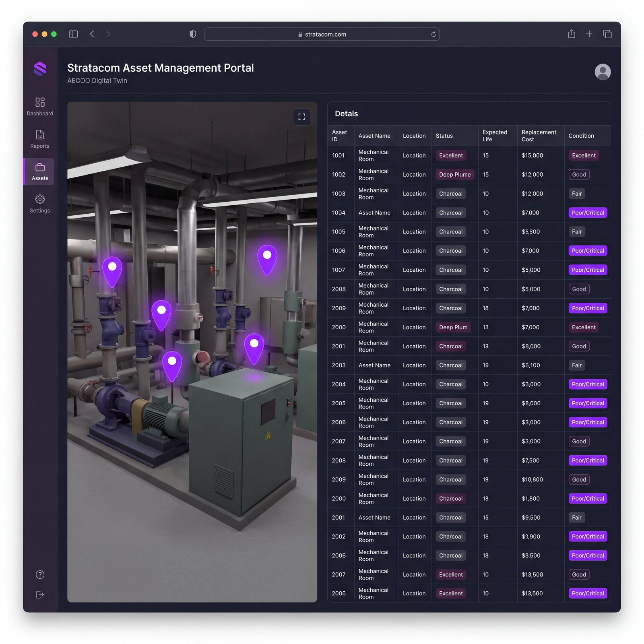This screenshot has height=644, width=644.
Task: Reload the page with the refresh icon
Action: pos(433,34)
